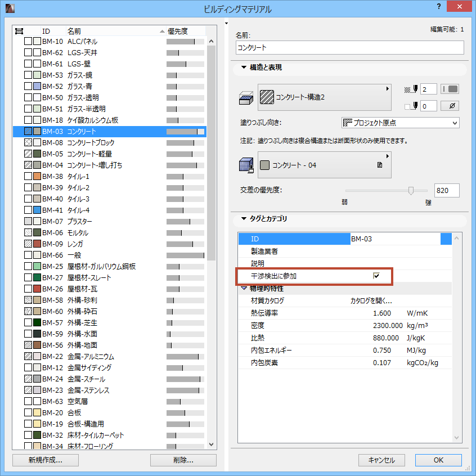Select the BM-63 空気層 row
Screen dimensions: 476x476
110,401
